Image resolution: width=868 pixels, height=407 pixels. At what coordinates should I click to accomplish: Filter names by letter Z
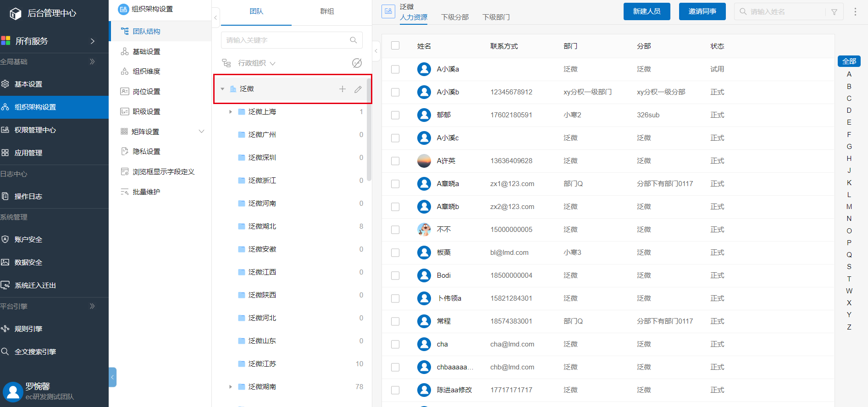pyautogui.click(x=849, y=327)
